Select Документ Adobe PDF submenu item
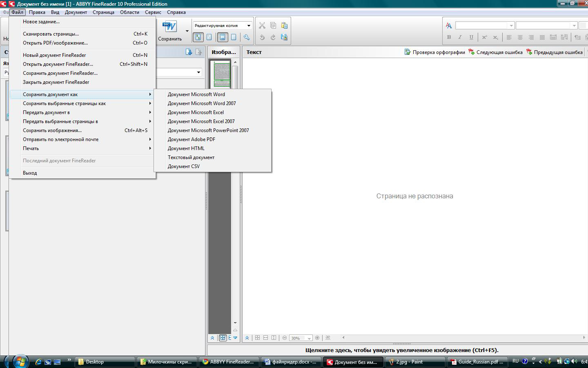 (x=212, y=139)
